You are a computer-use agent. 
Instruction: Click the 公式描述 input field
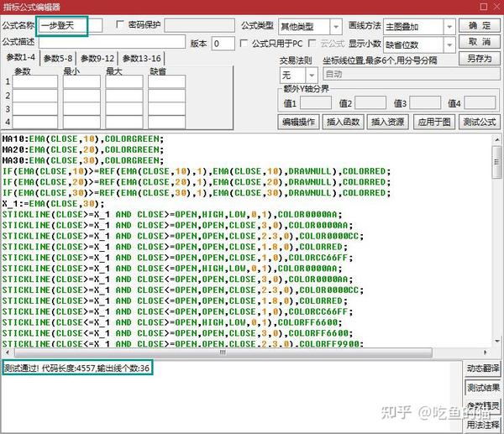(x=112, y=42)
